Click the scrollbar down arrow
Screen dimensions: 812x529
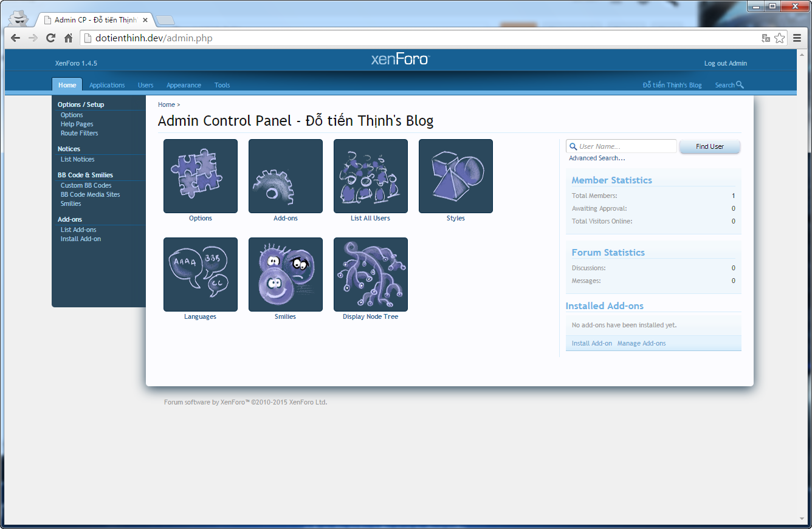[x=802, y=519]
